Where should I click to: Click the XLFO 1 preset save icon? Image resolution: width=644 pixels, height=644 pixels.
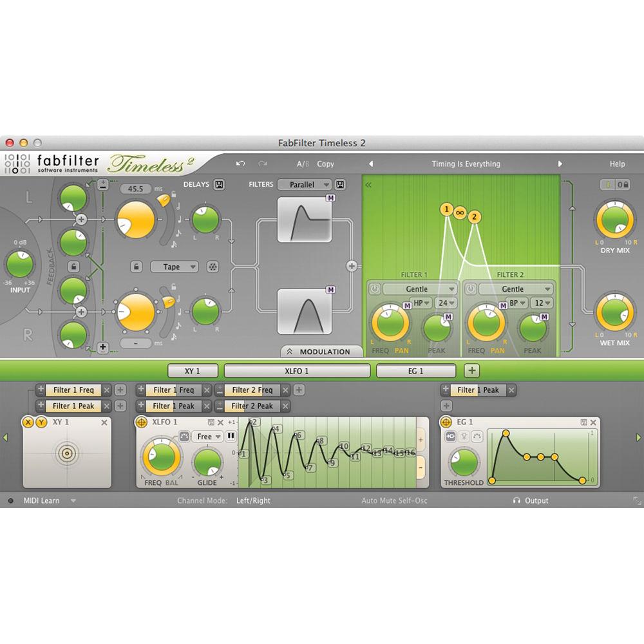tap(213, 423)
